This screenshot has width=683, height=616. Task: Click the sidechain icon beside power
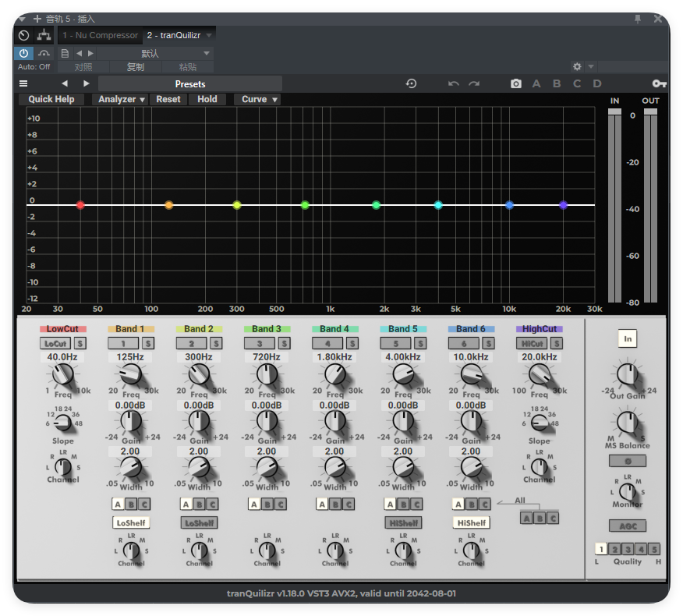(44, 53)
